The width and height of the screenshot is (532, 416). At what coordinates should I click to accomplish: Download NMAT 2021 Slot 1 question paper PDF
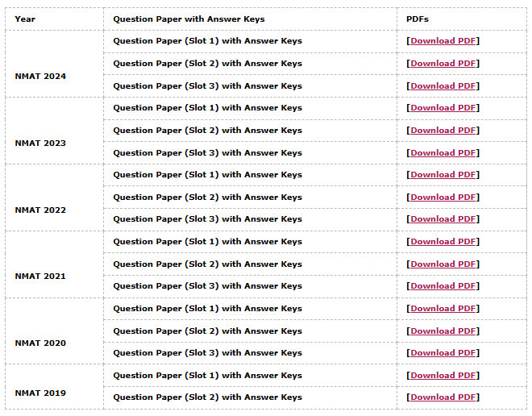coord(443,242)
